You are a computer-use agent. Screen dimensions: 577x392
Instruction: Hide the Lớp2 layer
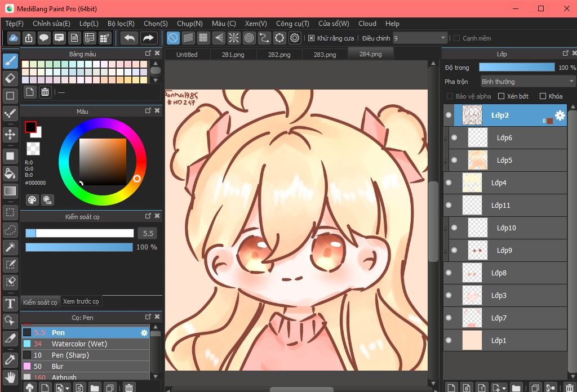pyautogui.click(x=448, y=115)
